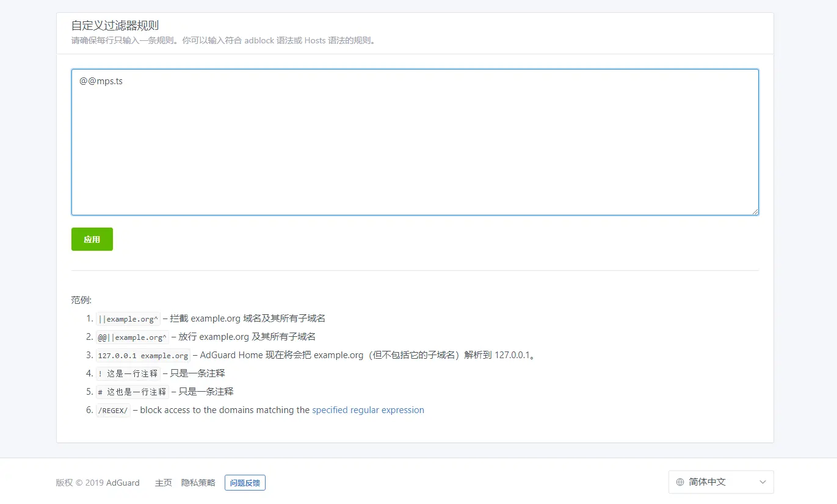Click the '! 这是一行注释' example code
837x504 pixels.
(x=128, y=373)
